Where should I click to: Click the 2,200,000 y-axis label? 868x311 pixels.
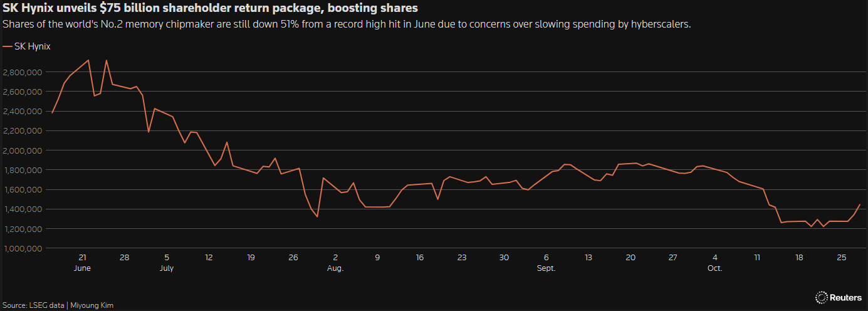(x=22, y=130)
